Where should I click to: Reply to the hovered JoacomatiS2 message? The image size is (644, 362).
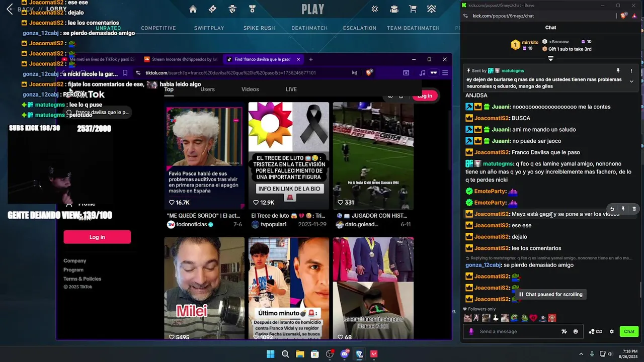tap(612, 209)
